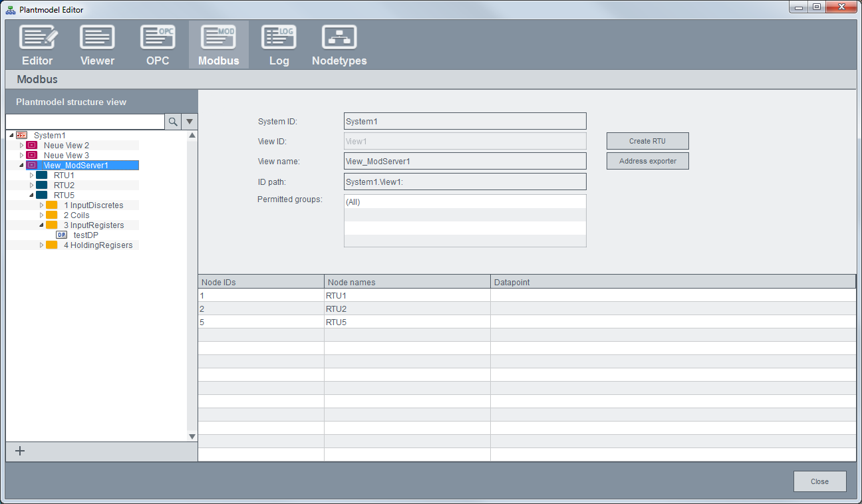Expand the 2 Coils folder
This screenshot has height=504, width=862.
(41, 215)
